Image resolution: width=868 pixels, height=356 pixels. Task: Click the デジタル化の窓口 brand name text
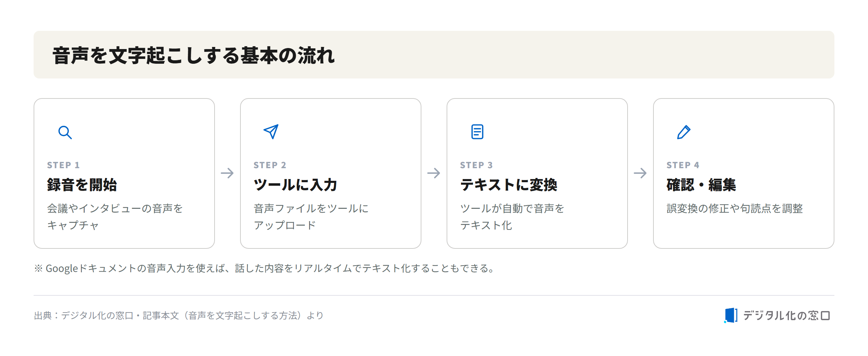[x=786, y=316]
